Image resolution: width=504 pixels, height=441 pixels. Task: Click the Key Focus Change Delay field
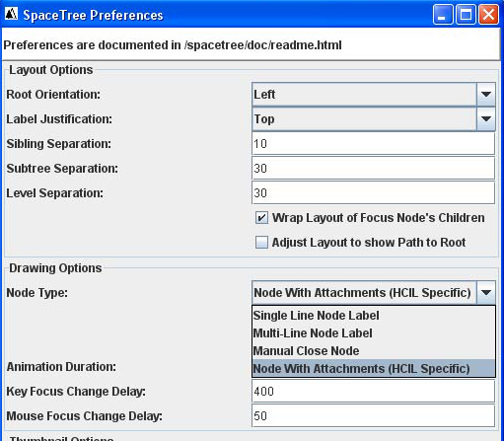[373, 392]
